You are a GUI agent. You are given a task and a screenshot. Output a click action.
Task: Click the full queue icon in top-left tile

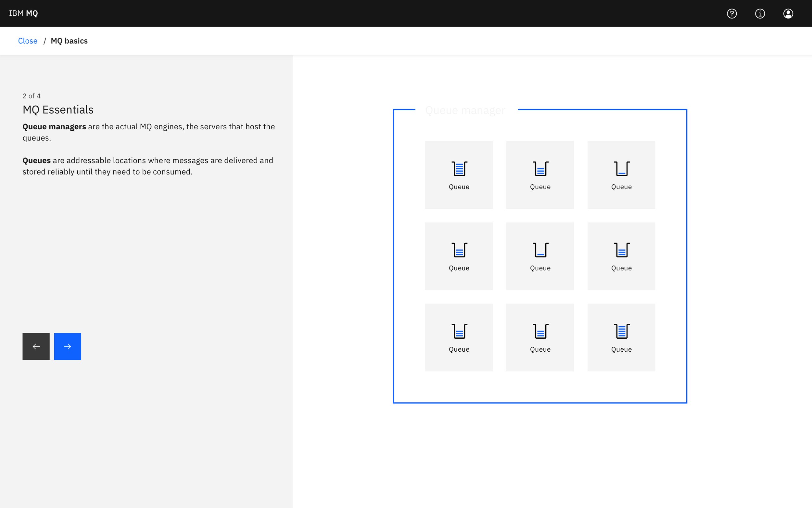(459, 169)
